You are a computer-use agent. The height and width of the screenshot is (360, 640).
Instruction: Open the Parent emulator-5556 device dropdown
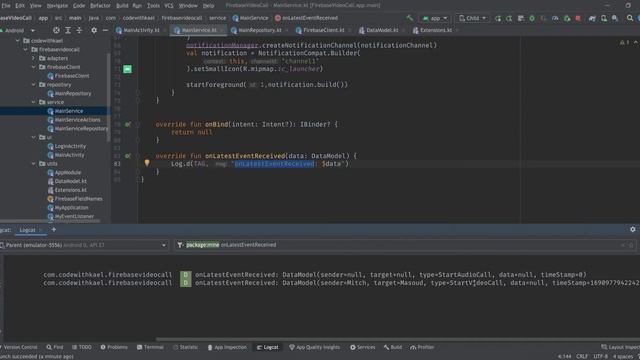tap(84, 245)
